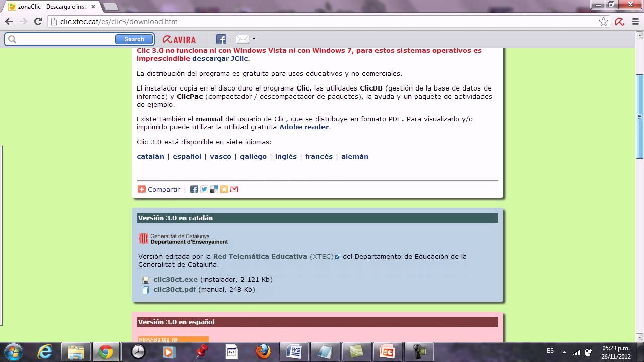This screenshot has width=644, height=362.
Task: Open the manual link in the paragraph
Action: 209,119
